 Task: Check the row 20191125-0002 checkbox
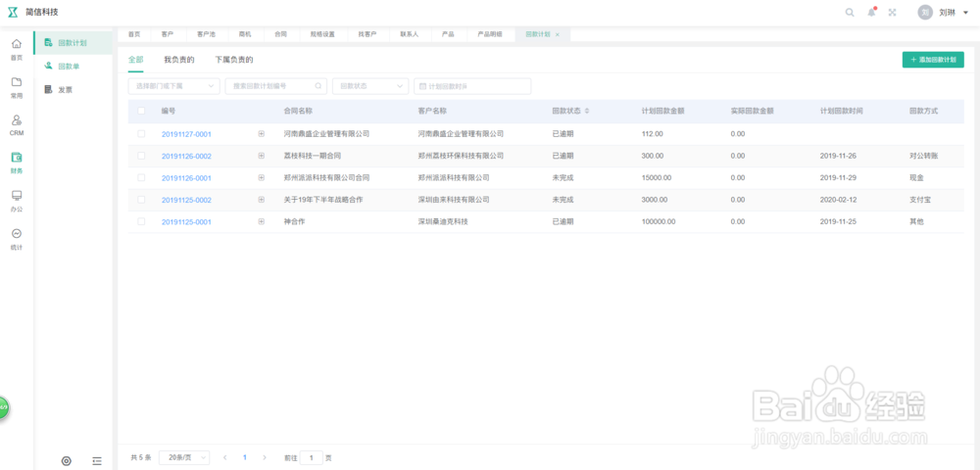pos(141,199)
